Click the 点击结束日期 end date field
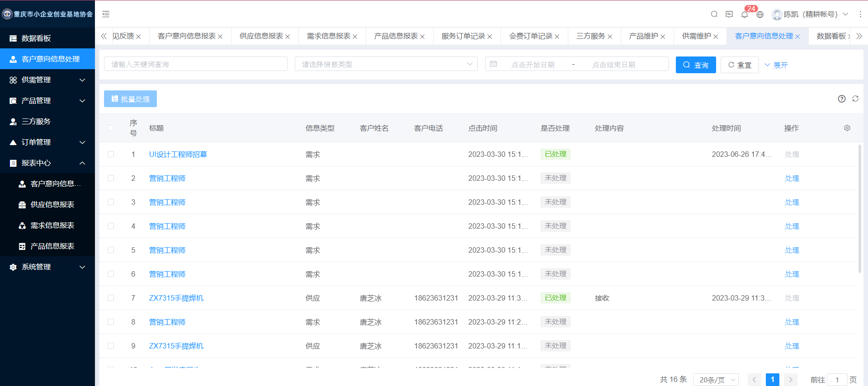This screenshot has width=868, height=386. pos(613,65)
